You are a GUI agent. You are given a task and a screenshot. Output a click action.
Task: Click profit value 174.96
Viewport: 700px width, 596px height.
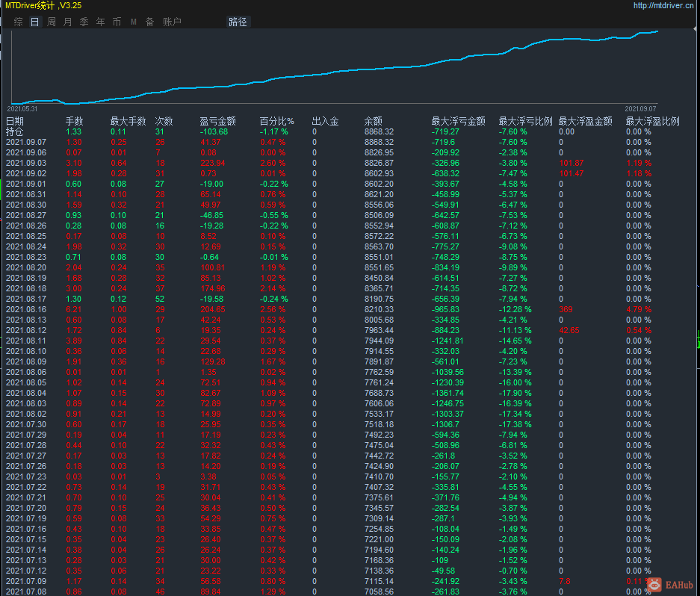point(212,288)
